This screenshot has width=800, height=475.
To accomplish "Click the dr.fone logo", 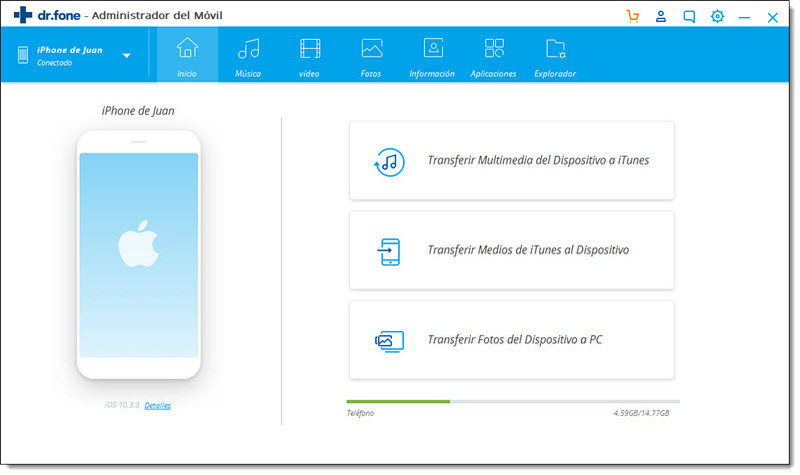I will coord(47,15).
